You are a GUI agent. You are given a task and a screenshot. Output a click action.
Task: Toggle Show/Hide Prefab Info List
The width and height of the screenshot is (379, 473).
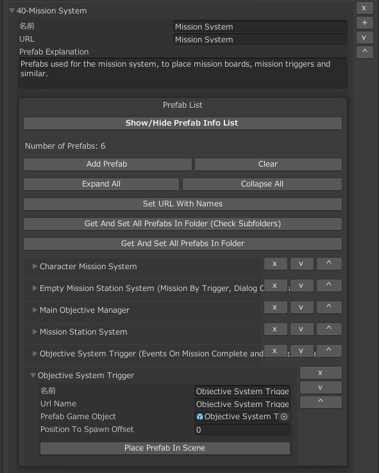click(182, 123)
